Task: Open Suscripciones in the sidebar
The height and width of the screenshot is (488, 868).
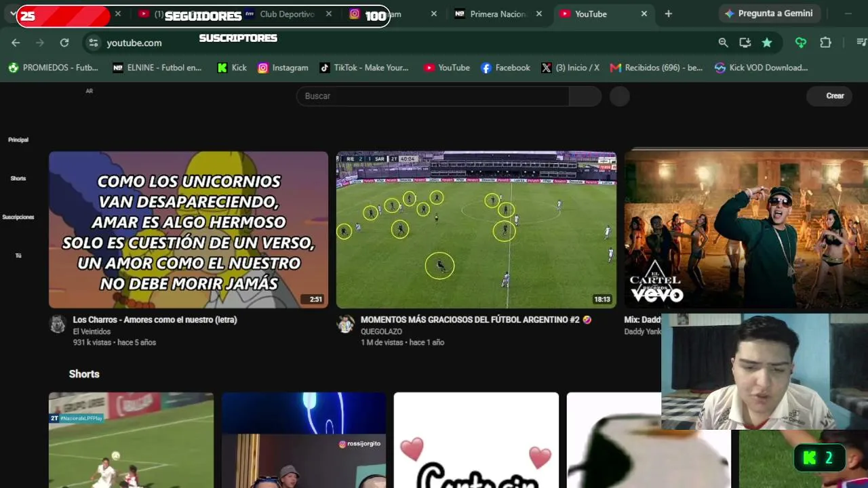Action: pos(18,217)
